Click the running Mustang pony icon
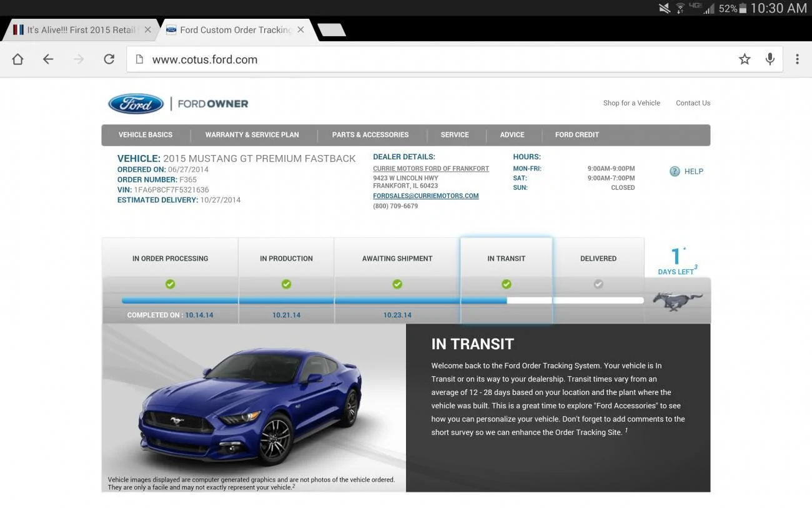This screenshot has height=508, width=812. 678,301
